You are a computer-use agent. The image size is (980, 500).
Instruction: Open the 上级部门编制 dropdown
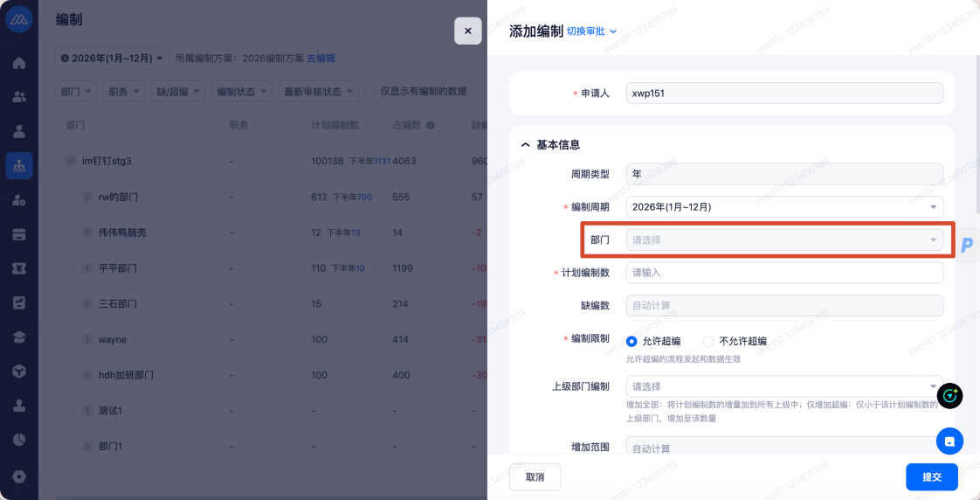click(784, 385)
